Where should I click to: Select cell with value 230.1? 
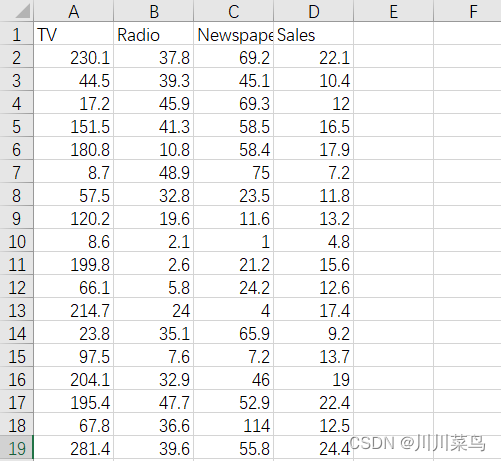coord(74,57)
